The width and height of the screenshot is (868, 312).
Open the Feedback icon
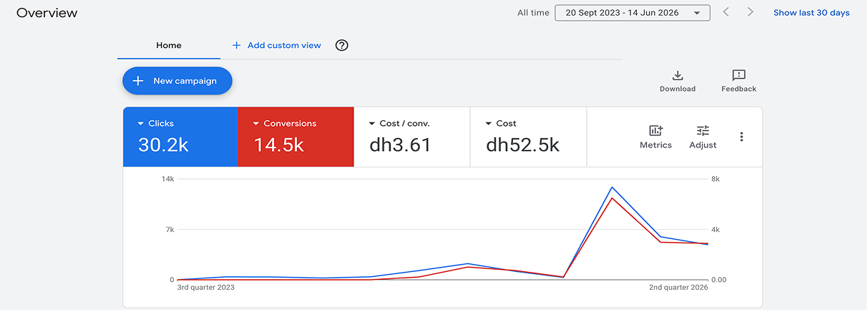[x=739, y=75]
